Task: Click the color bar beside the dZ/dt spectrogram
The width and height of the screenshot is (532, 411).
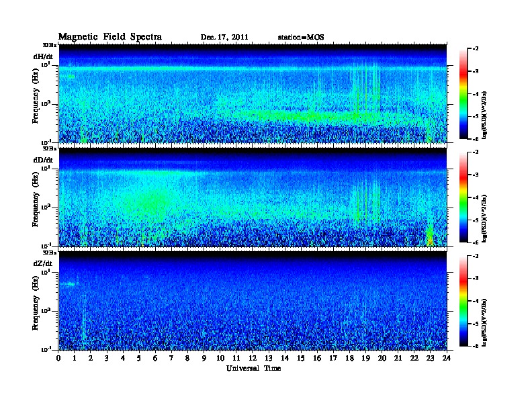Action: [463, 301]
